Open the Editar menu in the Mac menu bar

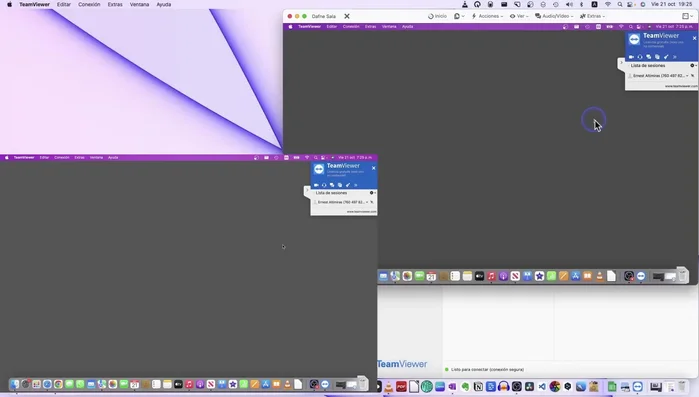(x=64, y=4)
